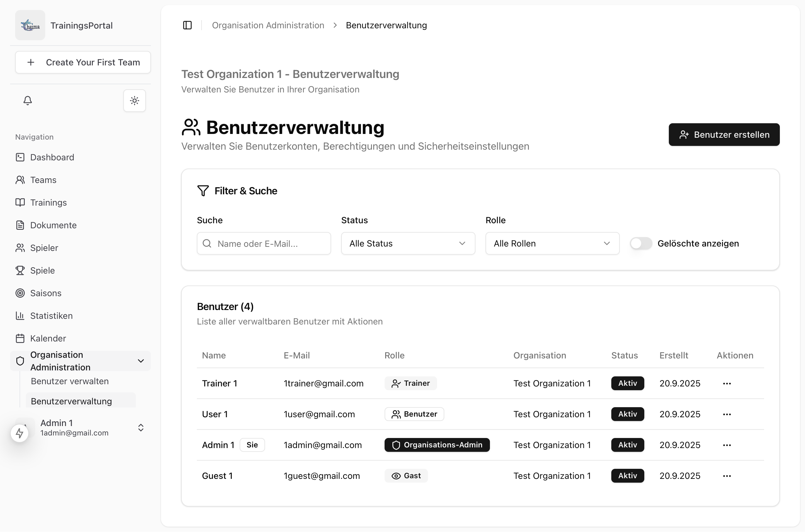
Task: Open Dokumente navigation item
Action: (x=80, y=225)
